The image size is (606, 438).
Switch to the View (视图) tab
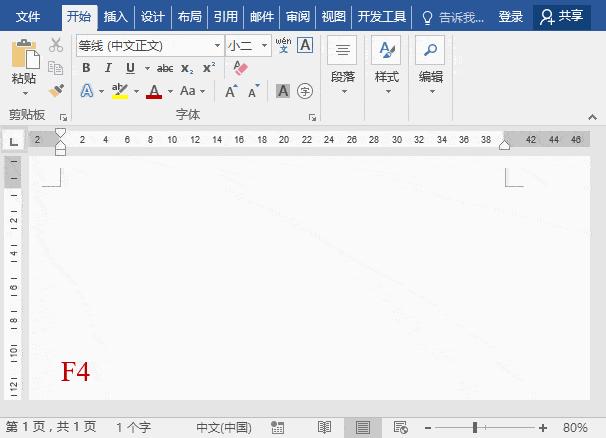334,17
